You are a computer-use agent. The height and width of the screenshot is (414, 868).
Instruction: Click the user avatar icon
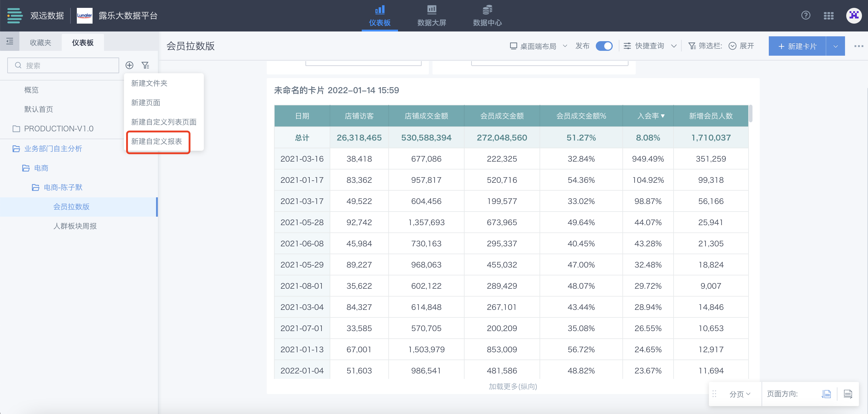[x=854, y=15]
